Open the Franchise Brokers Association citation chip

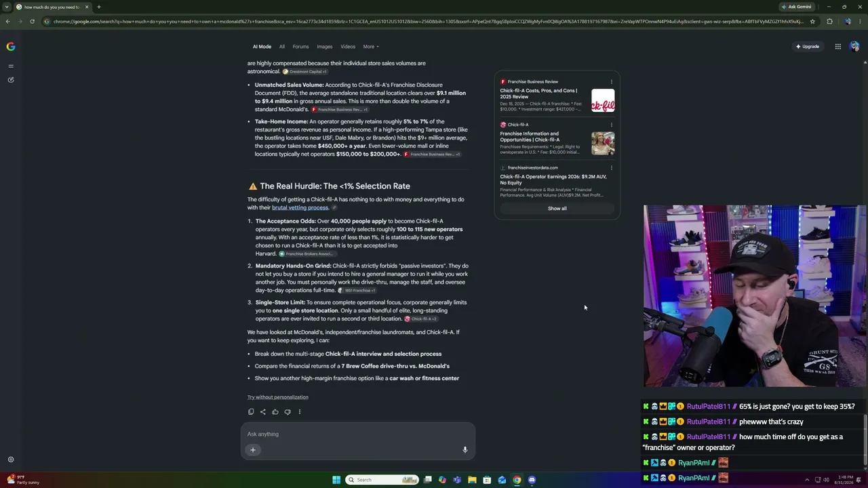[306, 253]
